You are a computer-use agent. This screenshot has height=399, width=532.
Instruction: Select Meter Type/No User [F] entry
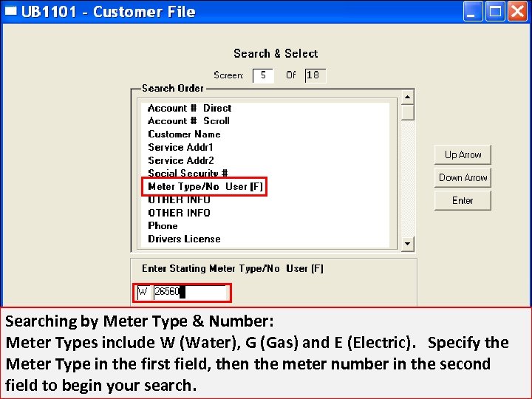coord(205,186)
